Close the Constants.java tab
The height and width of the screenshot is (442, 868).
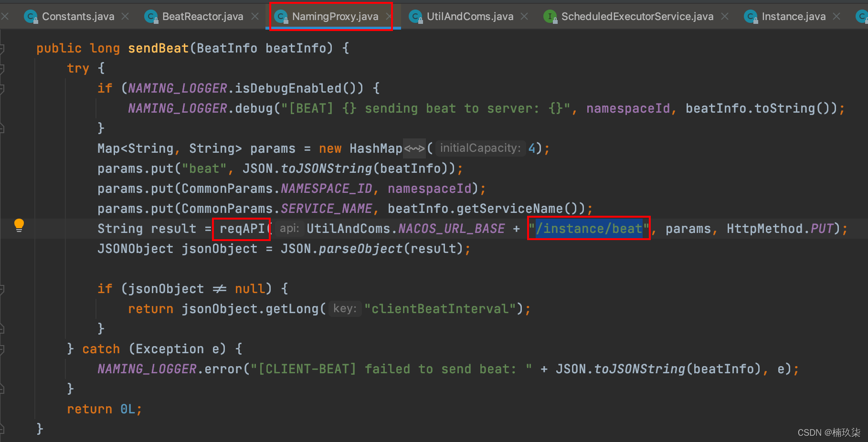(125, 16)
